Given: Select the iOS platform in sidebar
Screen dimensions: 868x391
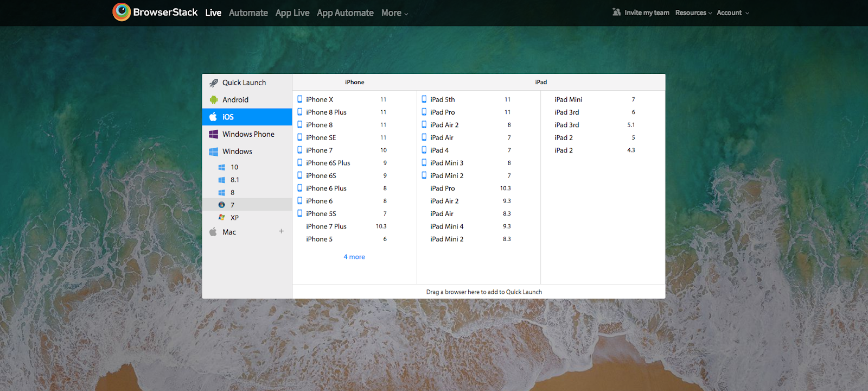Looking at the screenshot, I should pos(228,117).
